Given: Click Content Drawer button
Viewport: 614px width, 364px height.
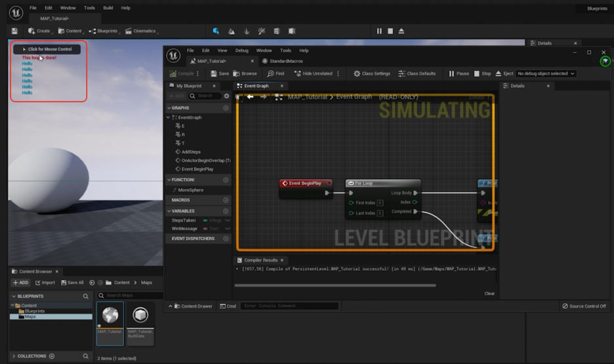Looking at the screenshot, I should click(x=193, y=306).
